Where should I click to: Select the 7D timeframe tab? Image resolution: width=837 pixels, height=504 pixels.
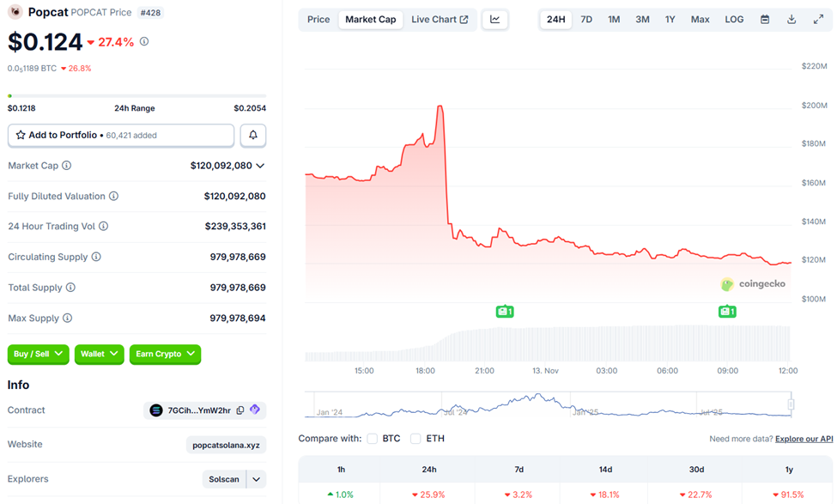tap(586, 19)
